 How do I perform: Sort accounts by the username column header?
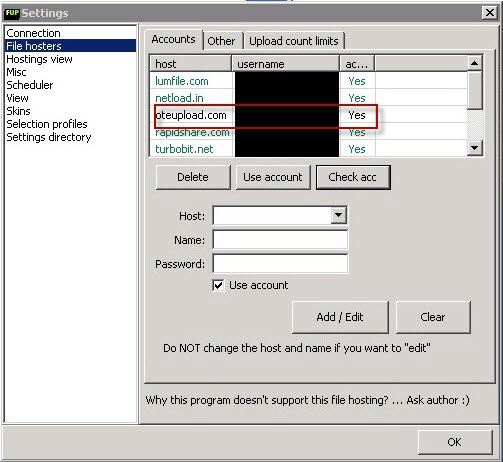[x=286, y=63]
